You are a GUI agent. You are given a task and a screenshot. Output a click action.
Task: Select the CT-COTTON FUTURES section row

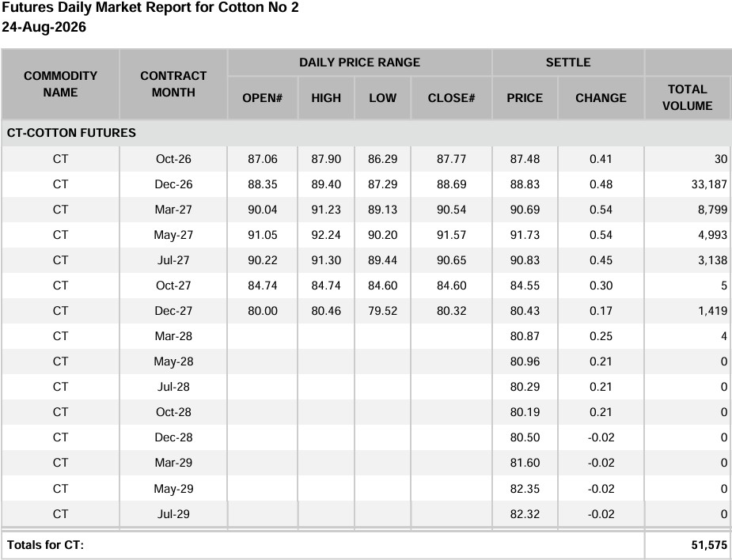[366, 133]
